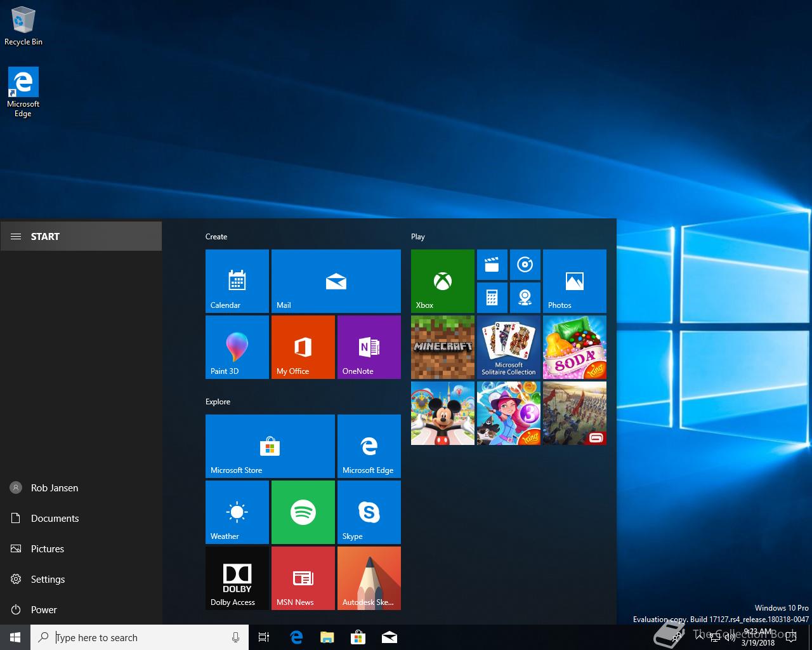Open the Weather tile

tap(237, 512)
